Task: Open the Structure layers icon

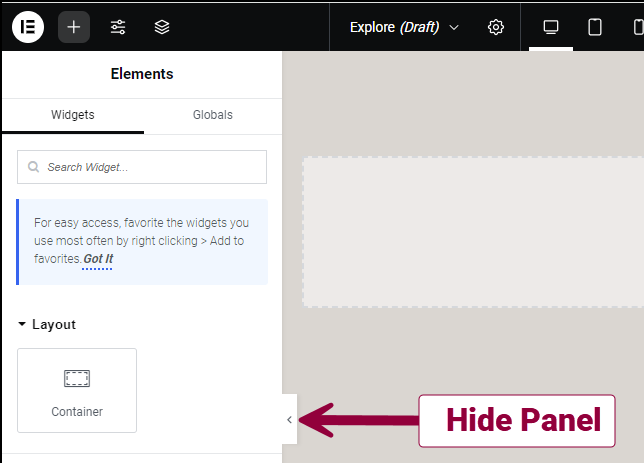Action: click(162, 27)
